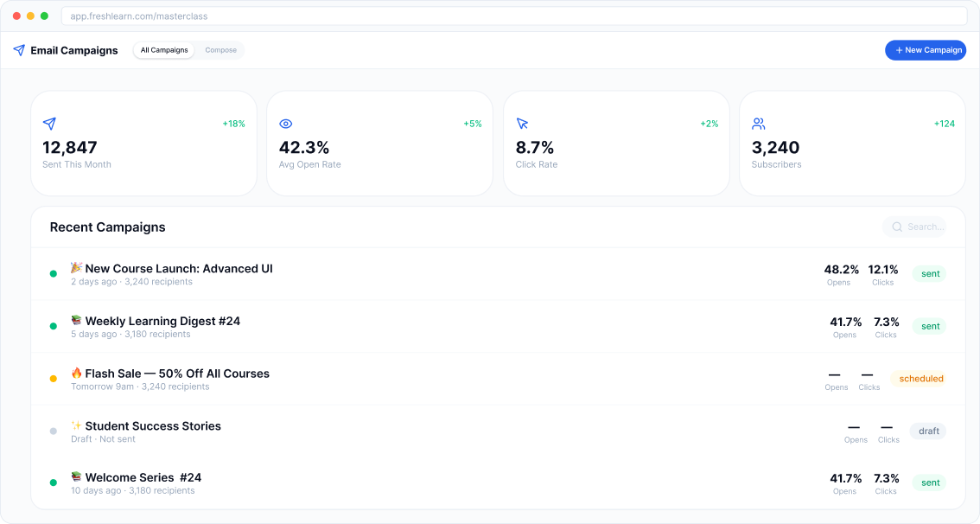Click the books emoji beside Weekly Learning Digest
980x524 pixels.
tap(77, 321)
